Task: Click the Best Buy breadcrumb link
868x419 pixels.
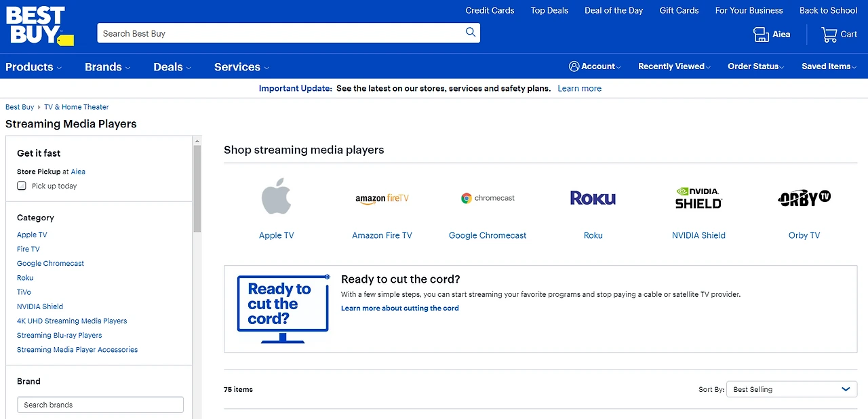Action: point(20,107)
